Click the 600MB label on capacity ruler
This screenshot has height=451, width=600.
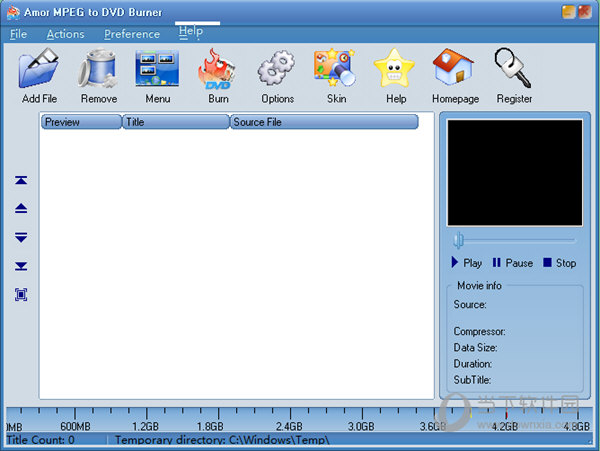(x=75, y=426)
